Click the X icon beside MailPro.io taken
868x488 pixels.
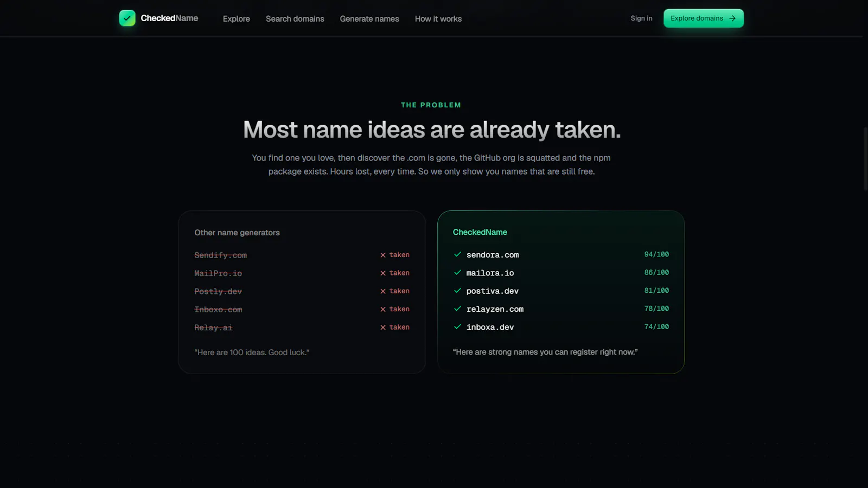383,273
